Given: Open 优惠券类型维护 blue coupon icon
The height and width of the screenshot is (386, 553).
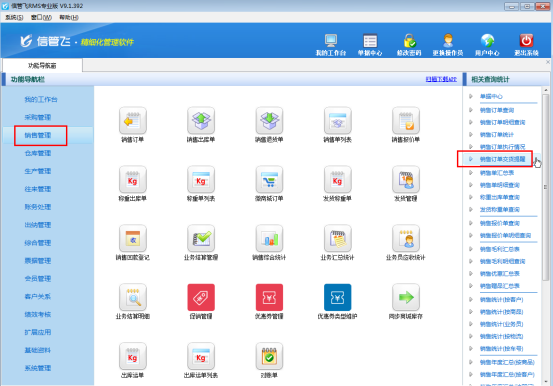Looking at the screenshot, I should pyautogui.click(x=338, y=297).
